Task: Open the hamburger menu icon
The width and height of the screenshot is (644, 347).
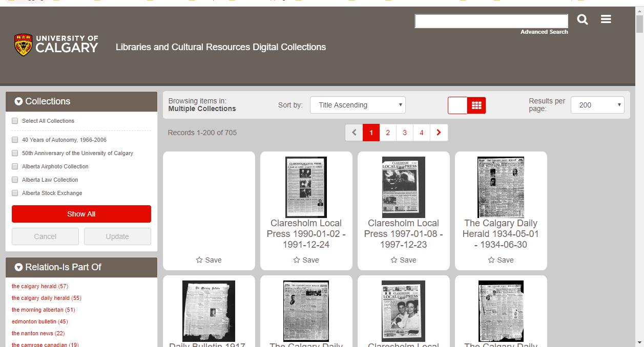Action: click(x=606, y=19)
